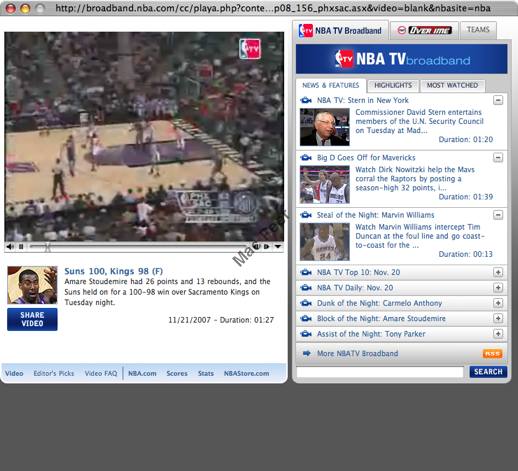Click the arrow icon beside More NBATV Broadband
Viewport: 518px width, 471px height.
[x=306, y=353]
